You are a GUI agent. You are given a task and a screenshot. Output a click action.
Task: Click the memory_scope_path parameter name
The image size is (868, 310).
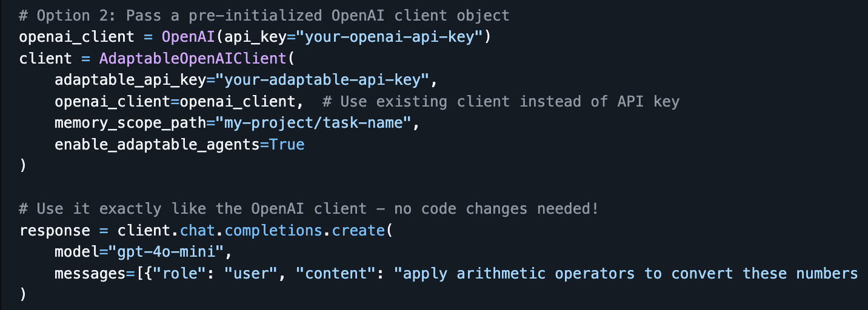pyautogui.click(x=130, y=124)
